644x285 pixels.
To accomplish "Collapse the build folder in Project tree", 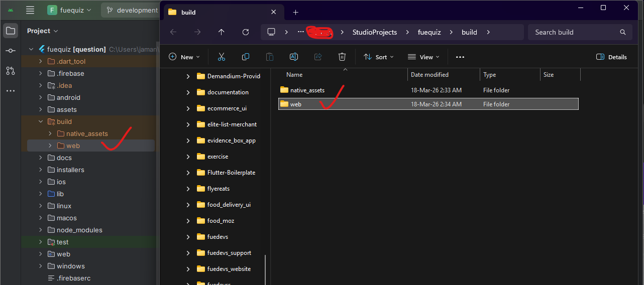I will (41, 121).
